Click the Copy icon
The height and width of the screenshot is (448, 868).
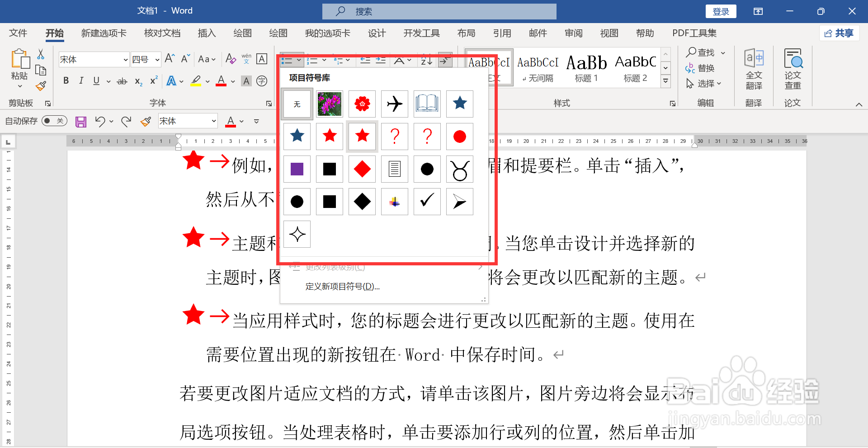tap(41, 70)
